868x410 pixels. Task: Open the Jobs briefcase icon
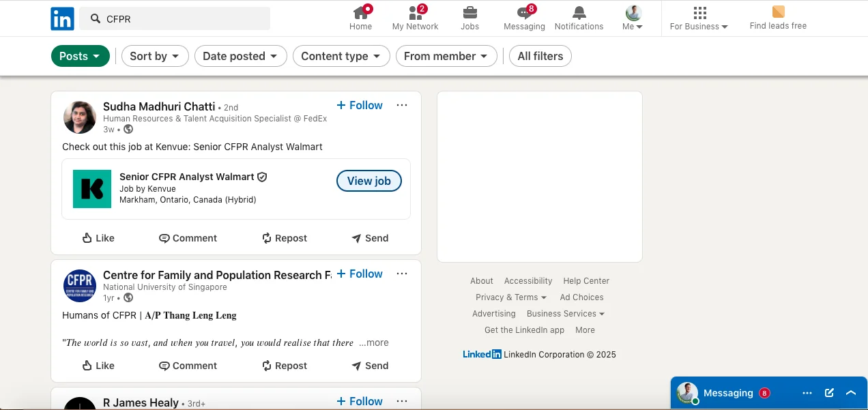(x=469, y=18)
